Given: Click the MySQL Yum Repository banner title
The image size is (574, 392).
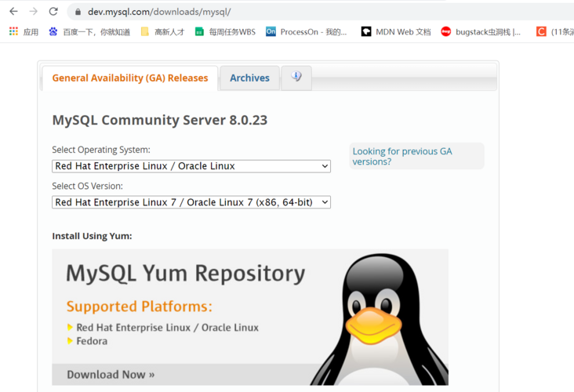Looking at the screenshot, I should click(186, 273).
